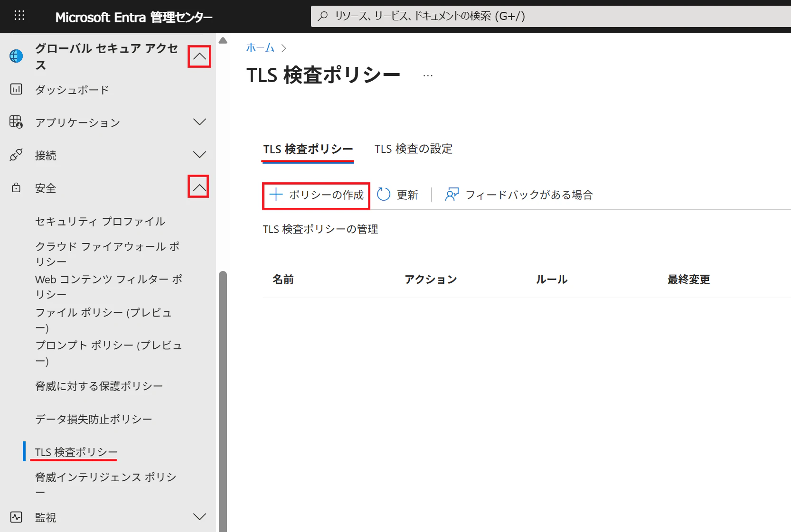Click the 名前 column header
The width and height of the screenshot is (791, 532).
click(283, 280)
